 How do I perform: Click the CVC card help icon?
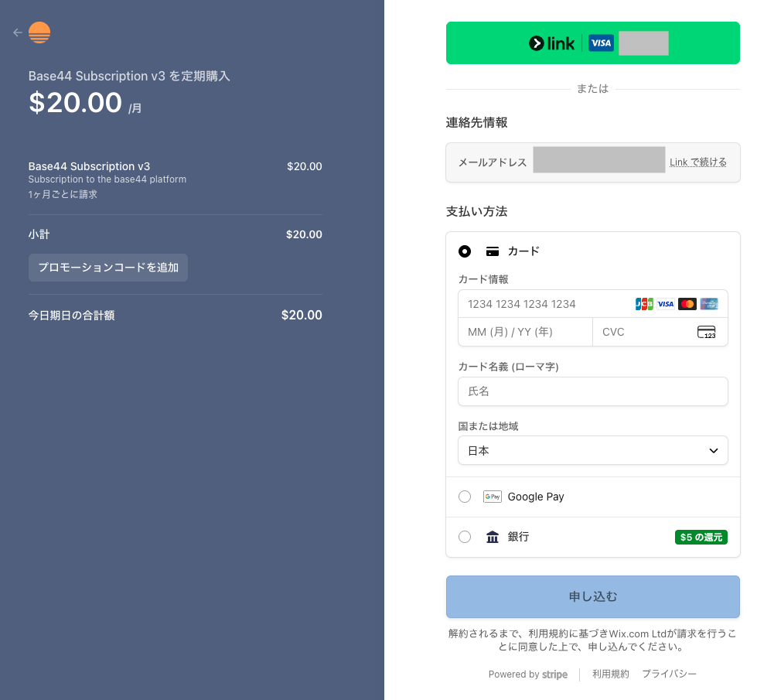coord(706,333)
